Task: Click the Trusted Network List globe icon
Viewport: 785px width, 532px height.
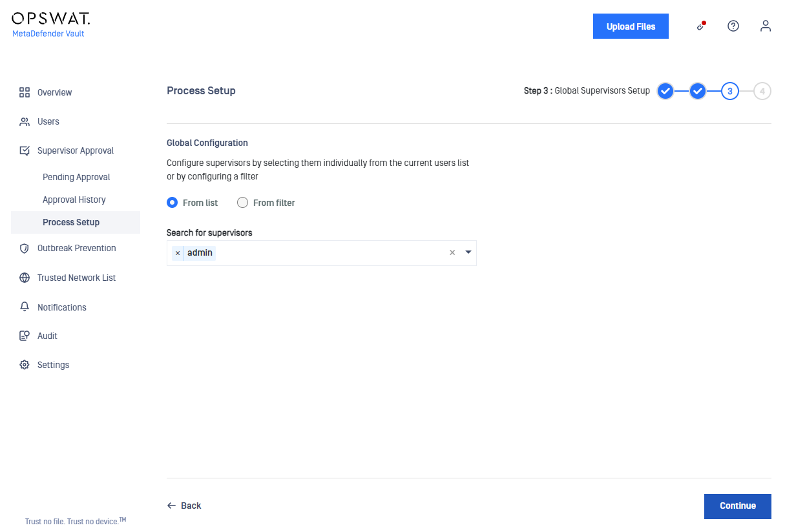Action: [25, 278]
